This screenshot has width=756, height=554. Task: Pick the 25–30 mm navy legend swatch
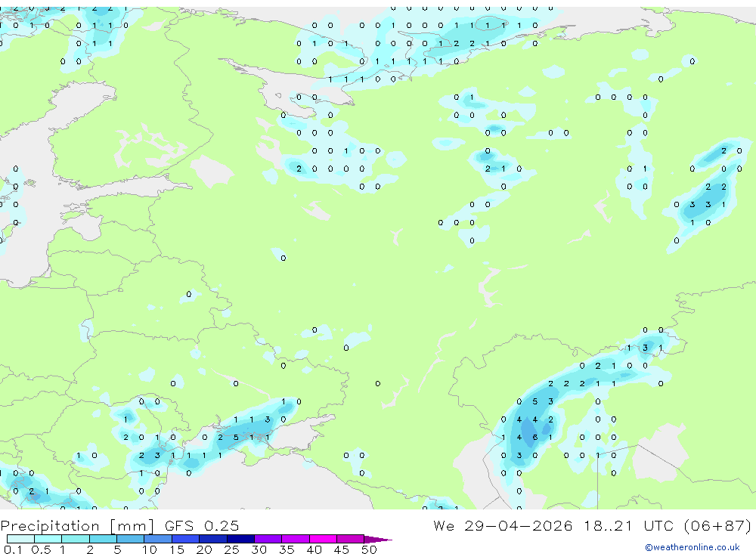[240, 539]
